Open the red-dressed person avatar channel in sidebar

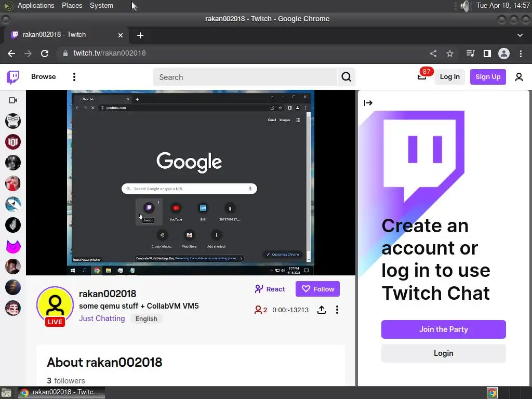(13, 183)
